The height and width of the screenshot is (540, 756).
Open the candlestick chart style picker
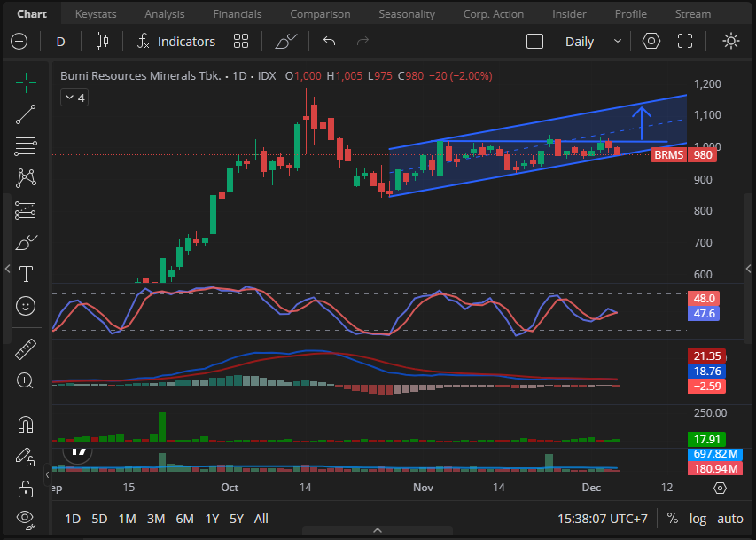pos(102,42)
